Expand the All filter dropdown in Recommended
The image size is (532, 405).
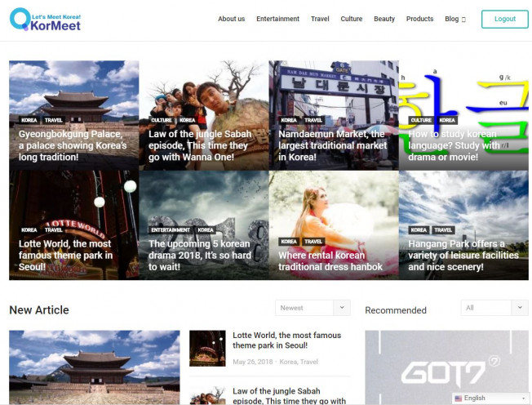(519, 308)
